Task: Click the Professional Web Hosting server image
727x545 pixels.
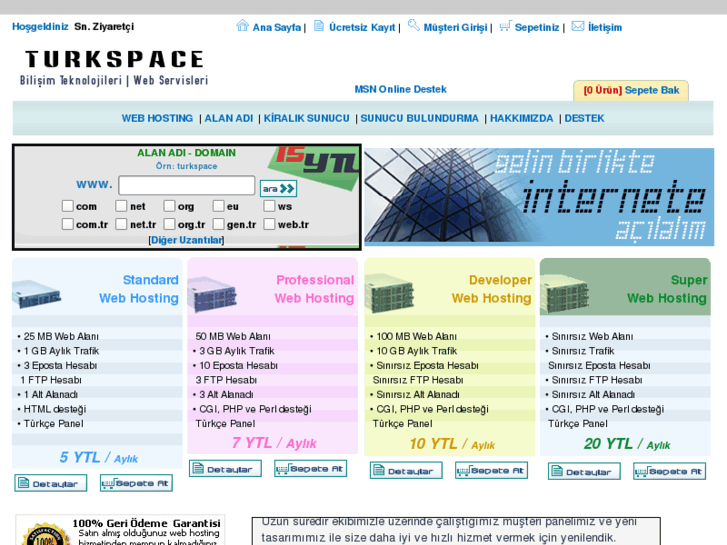Action: tap(212, 294)
